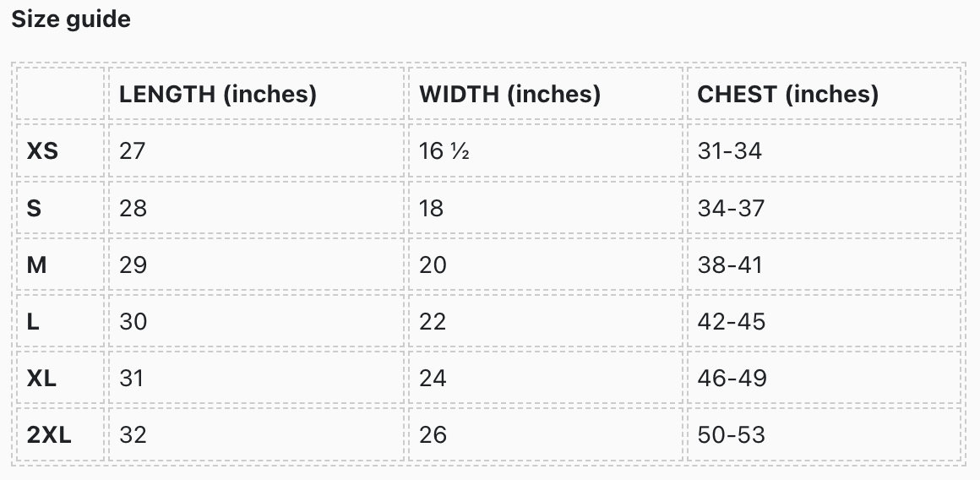Select the 38-41 chest cell for M
980x480 pixels.
(x=730, y=265)
